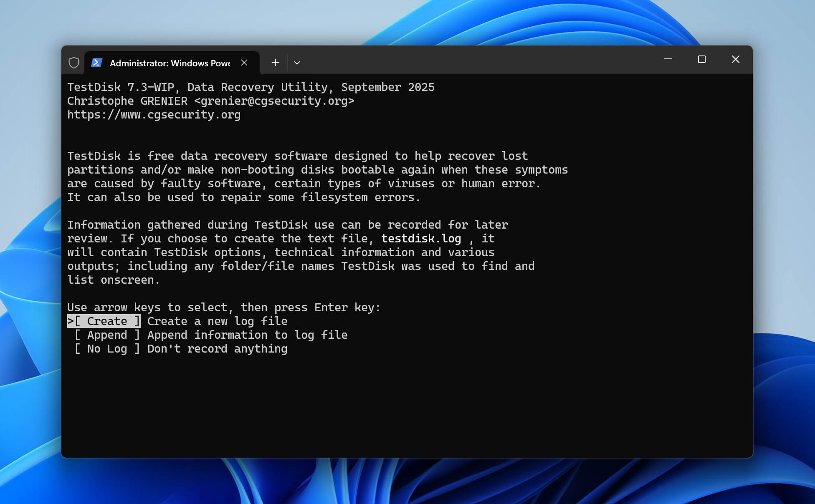This screenshot has width=815, height=504.
Task: Minimize the terminal window
Action: click(x=668, y=59)
